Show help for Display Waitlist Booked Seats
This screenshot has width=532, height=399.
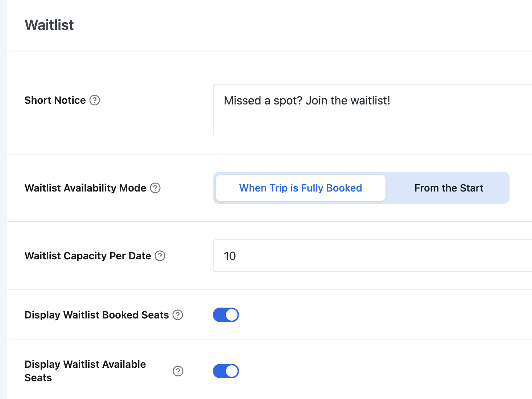pos(178,315)
